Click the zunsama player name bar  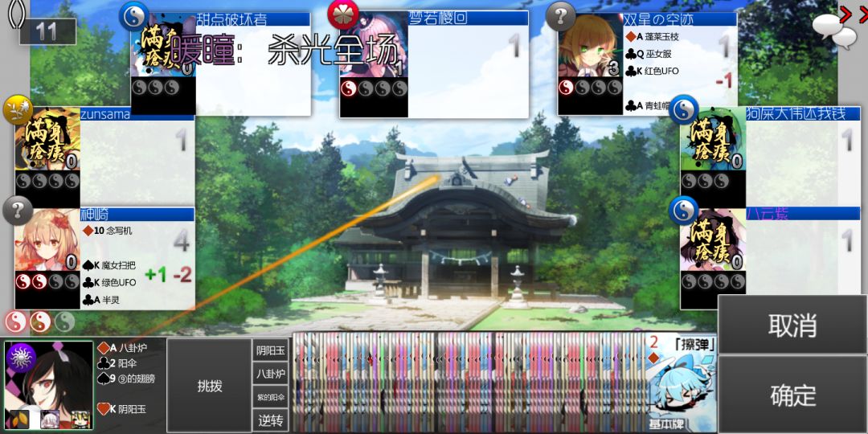pos(137,114)
